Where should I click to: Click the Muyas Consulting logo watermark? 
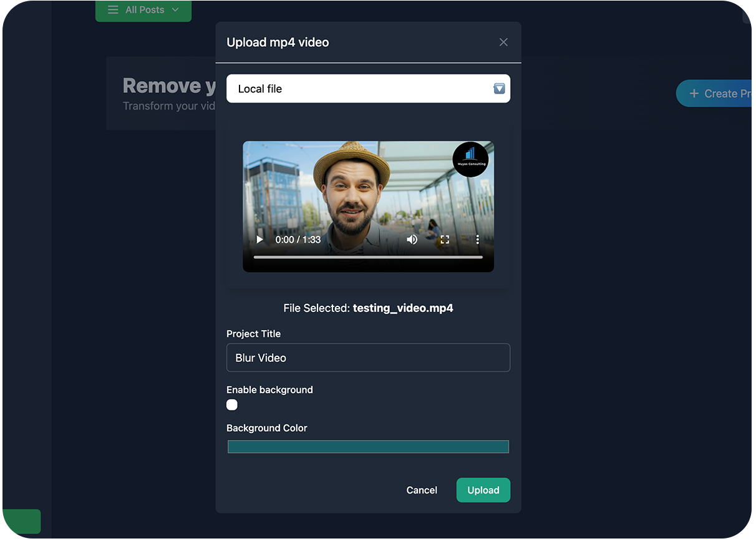470,159
